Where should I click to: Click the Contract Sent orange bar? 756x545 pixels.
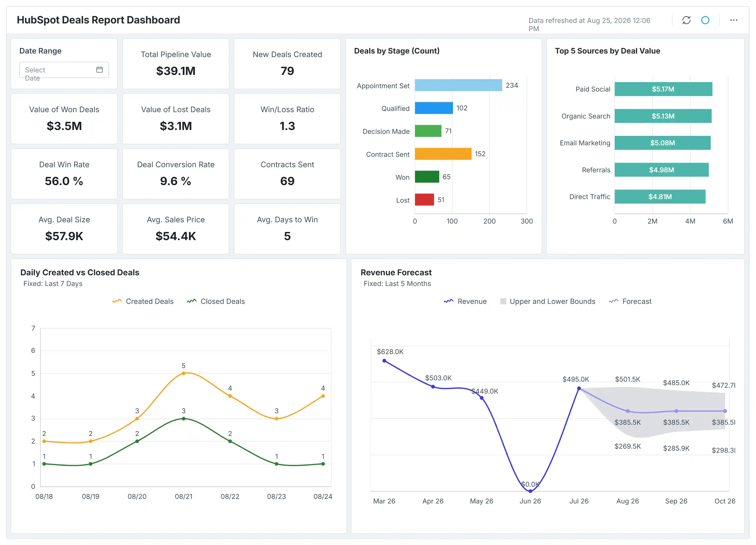[443, 154]
